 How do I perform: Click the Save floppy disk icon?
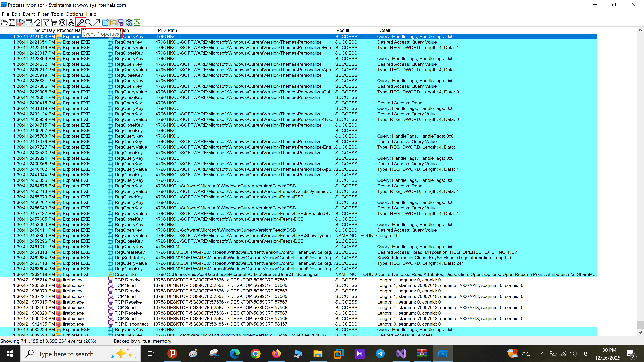(12, 22)
